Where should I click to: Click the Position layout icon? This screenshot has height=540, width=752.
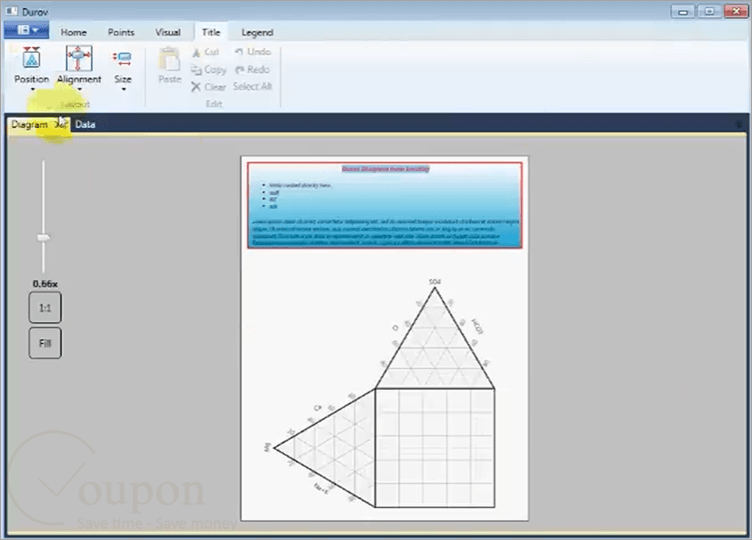(x=32, y=59)
